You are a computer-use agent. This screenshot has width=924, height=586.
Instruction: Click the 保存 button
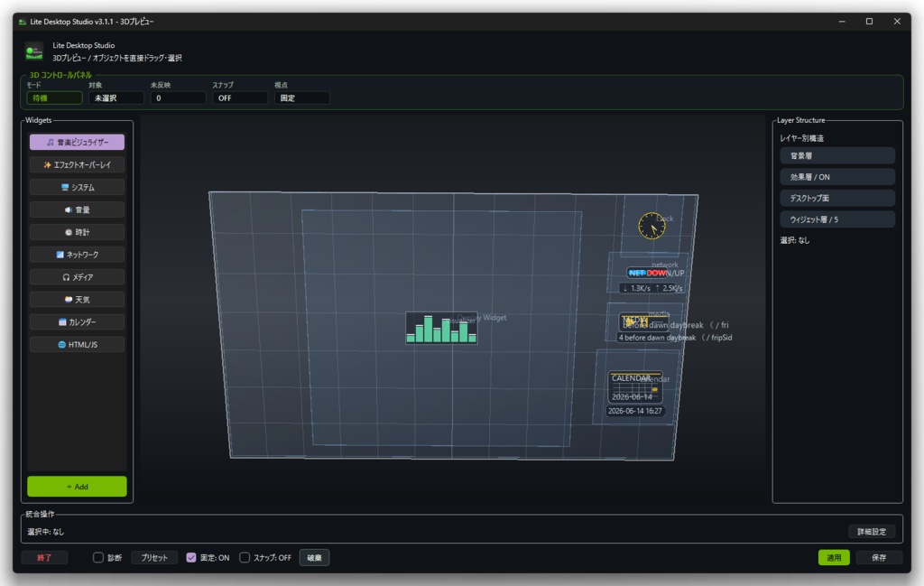pos(879,558)
